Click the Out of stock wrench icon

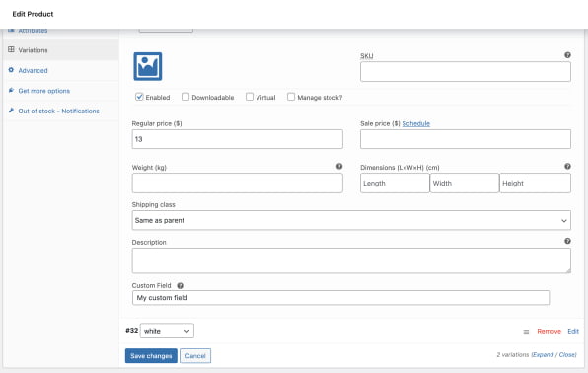[x=11, y=111]
